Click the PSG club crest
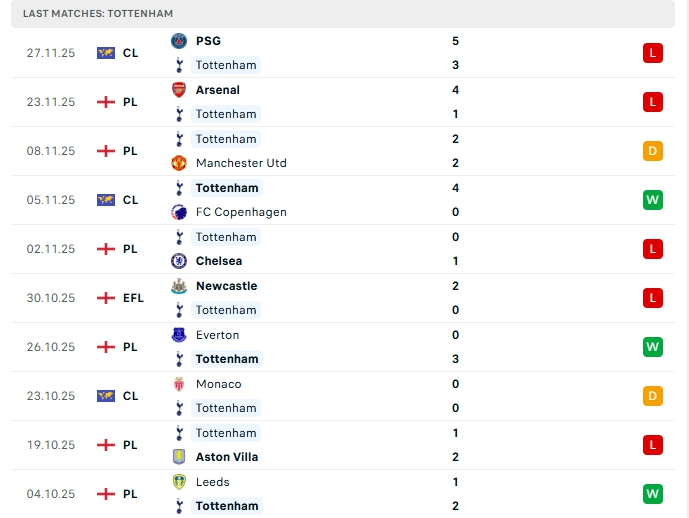The height and width of the screenshot is (518, 689). point(179,41)
